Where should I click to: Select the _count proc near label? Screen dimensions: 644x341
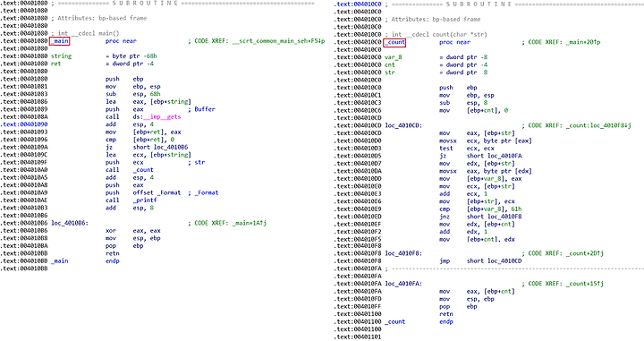click(394, 42)
